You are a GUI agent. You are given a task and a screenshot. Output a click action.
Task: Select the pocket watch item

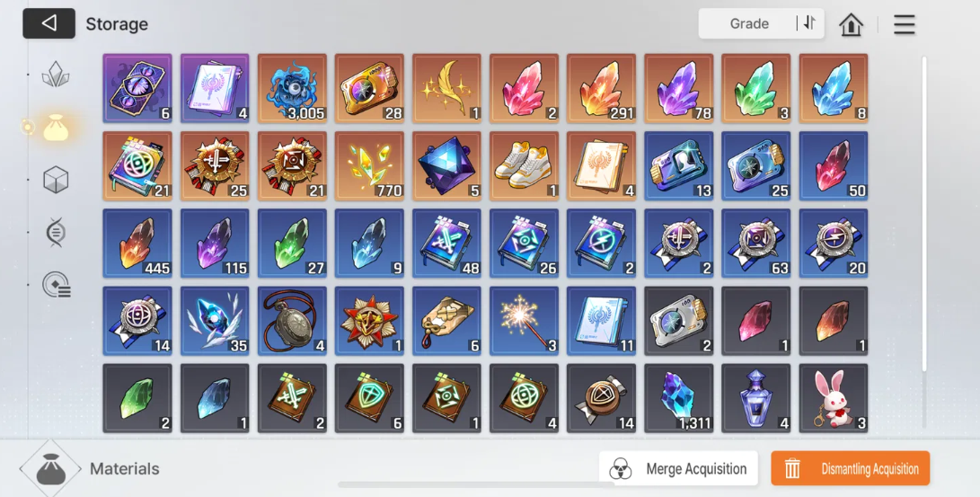292,321
